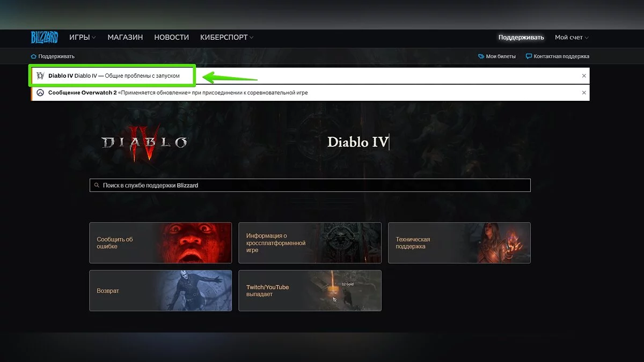This screenshot has width=644, height=362.
Task: Click the Diablo IV icon in notification banner
Action: coord(40,76)
